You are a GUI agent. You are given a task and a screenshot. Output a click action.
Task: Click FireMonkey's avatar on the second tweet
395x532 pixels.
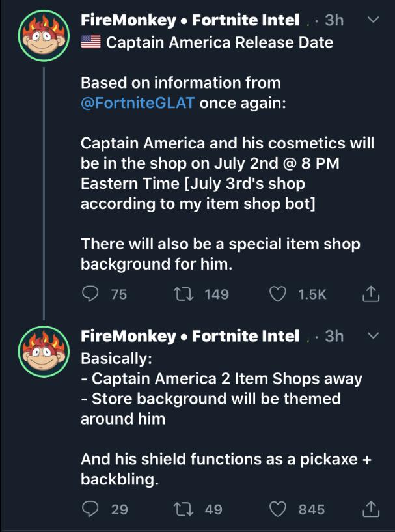(x=42, y=350)
